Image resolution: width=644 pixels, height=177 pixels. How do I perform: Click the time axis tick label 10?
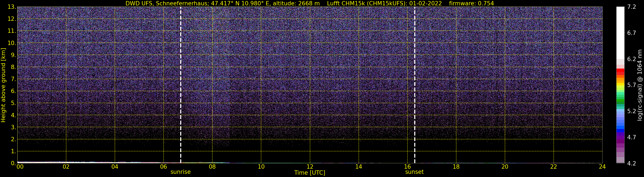(x=261, y=167)
